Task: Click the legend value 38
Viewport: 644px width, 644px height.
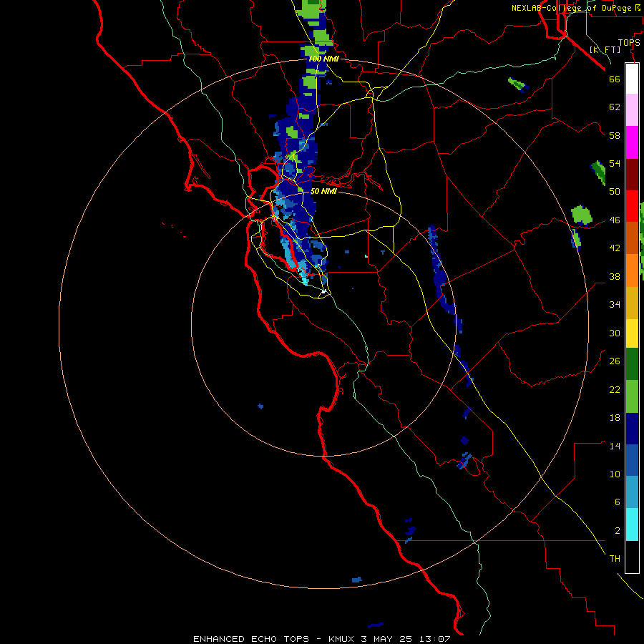Action: point(615,276)
